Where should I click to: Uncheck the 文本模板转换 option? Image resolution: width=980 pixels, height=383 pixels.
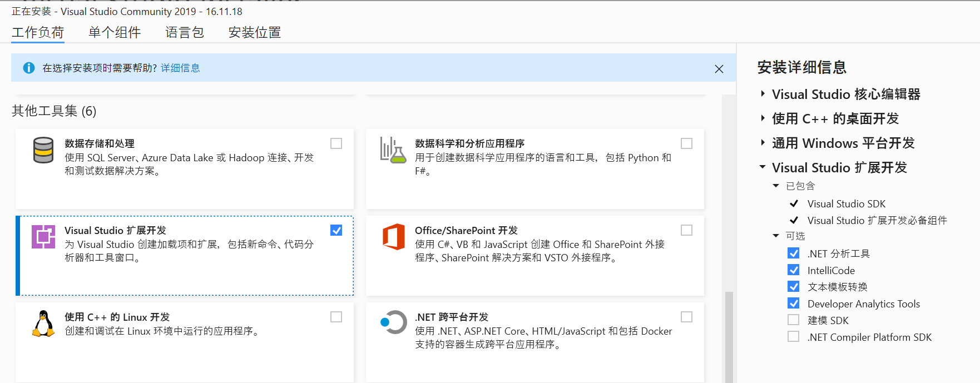(794, 287)
